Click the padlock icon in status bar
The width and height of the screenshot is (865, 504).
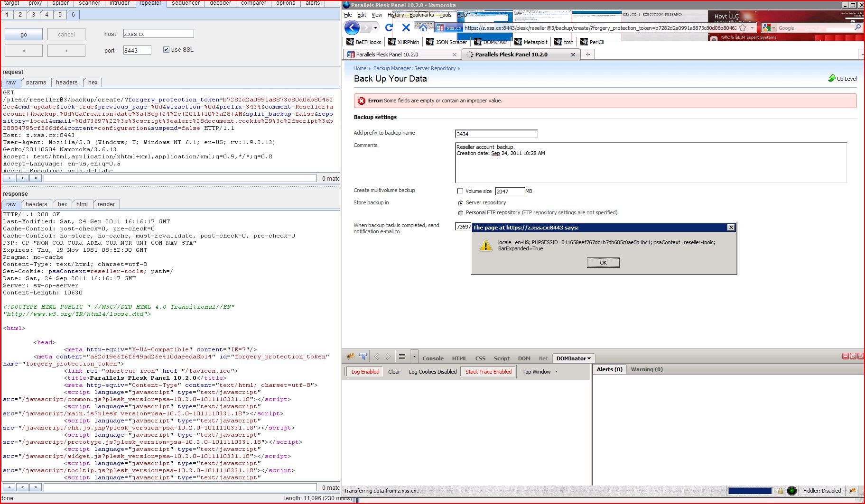[x=780, y=491]
